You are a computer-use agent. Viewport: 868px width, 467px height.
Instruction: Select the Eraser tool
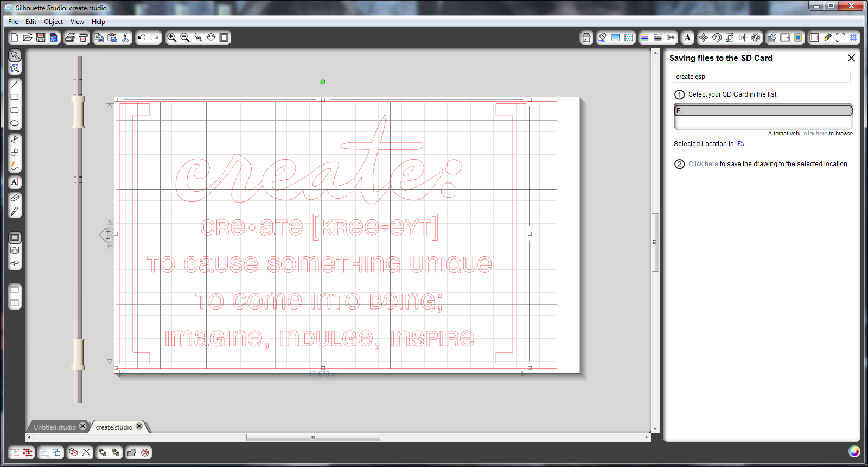tap(15, 198)
